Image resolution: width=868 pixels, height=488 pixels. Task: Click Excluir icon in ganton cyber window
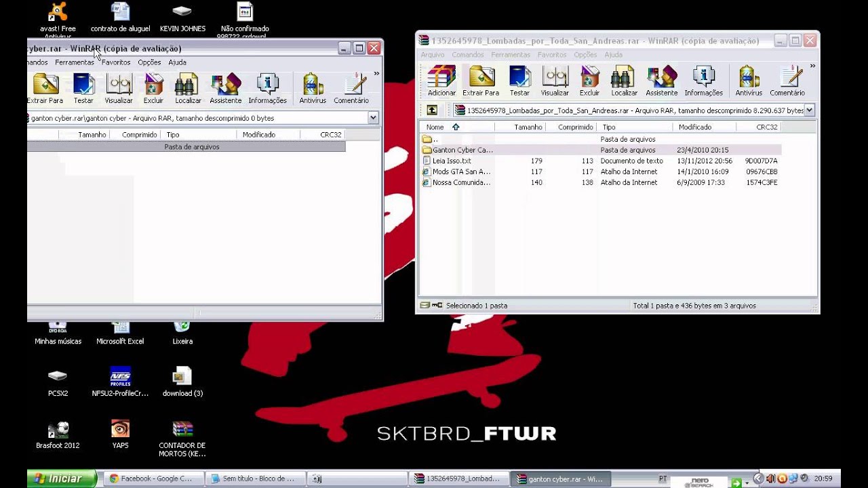pos(153,88)
